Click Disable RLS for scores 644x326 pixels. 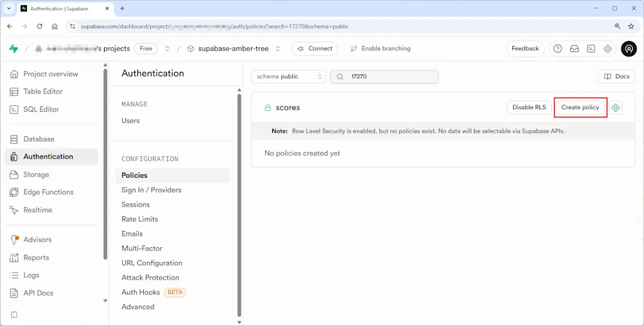529,108
